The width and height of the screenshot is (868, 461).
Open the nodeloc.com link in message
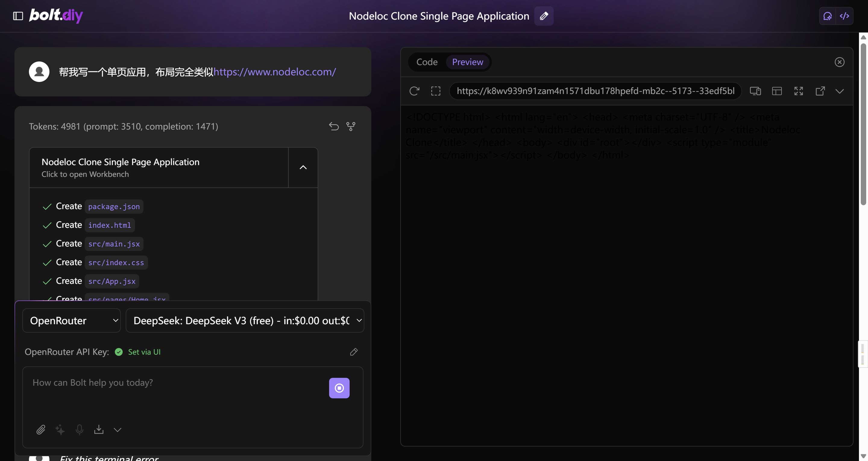(x=275, y=72)
